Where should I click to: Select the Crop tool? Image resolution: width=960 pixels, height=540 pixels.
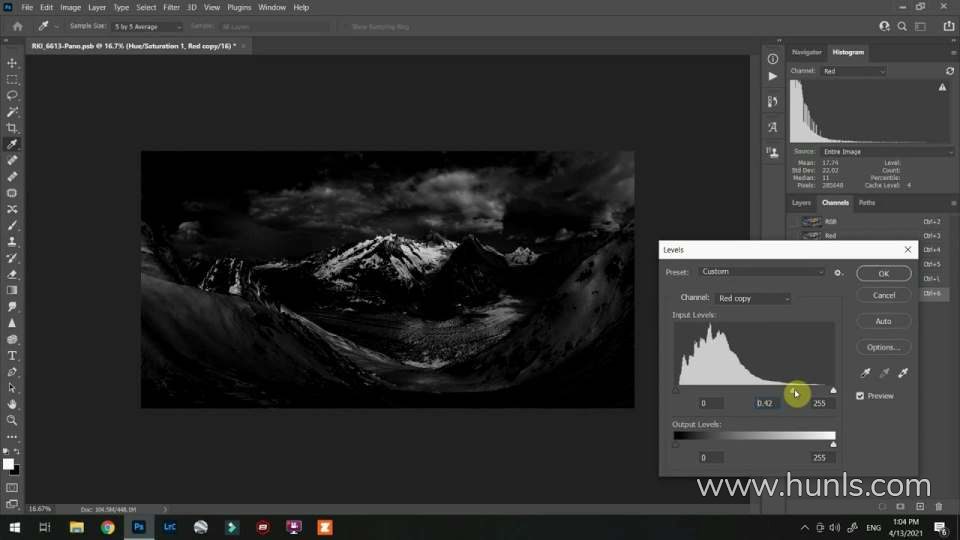pyautogui.click(x=12, y=128)
